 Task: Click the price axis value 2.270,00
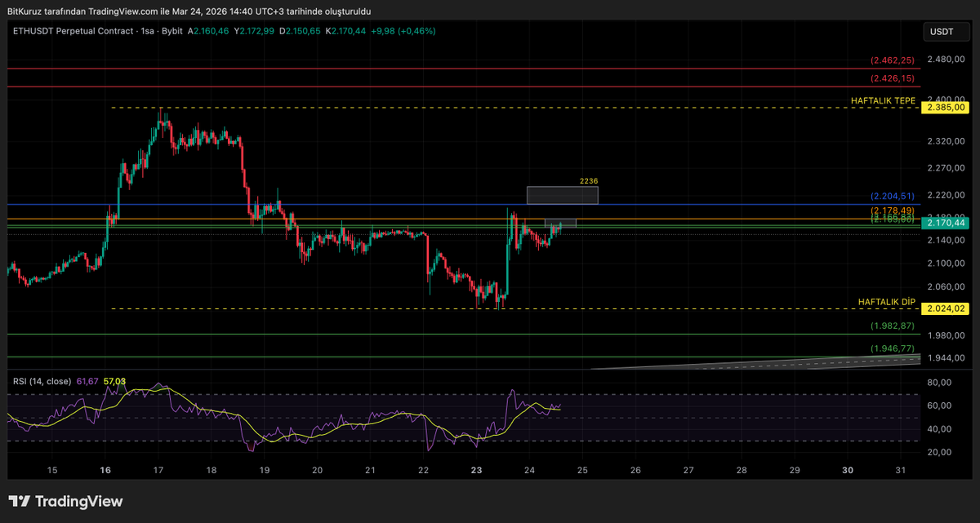[x=945, y=168]
